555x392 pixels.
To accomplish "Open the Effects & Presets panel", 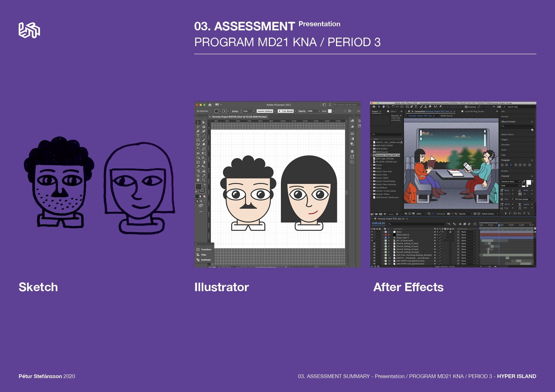I will [x=508, y=121].
